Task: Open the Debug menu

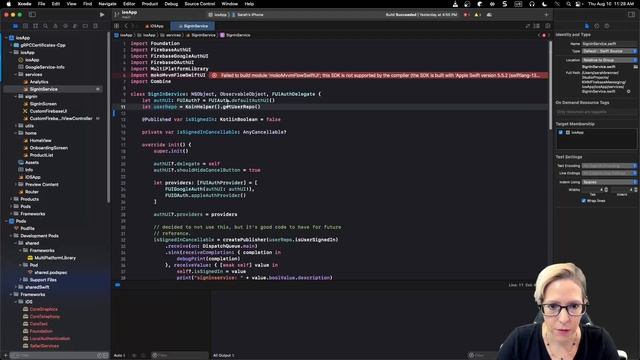Action: click(171, 4)
